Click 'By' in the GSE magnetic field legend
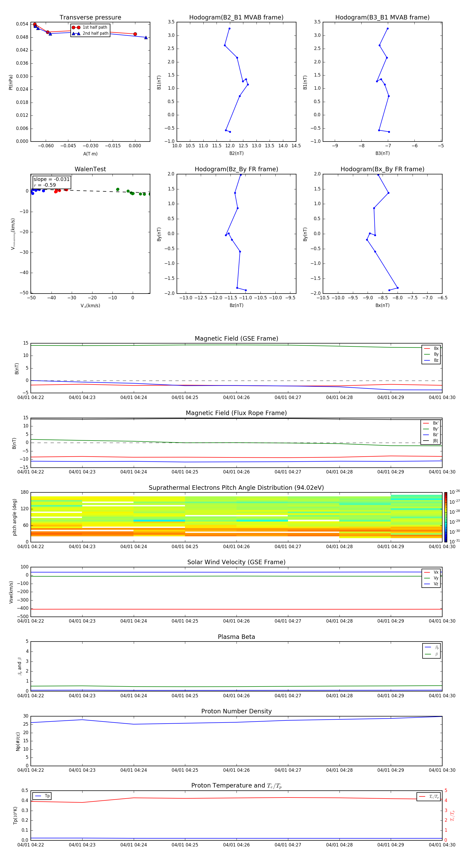 (431, 354)
